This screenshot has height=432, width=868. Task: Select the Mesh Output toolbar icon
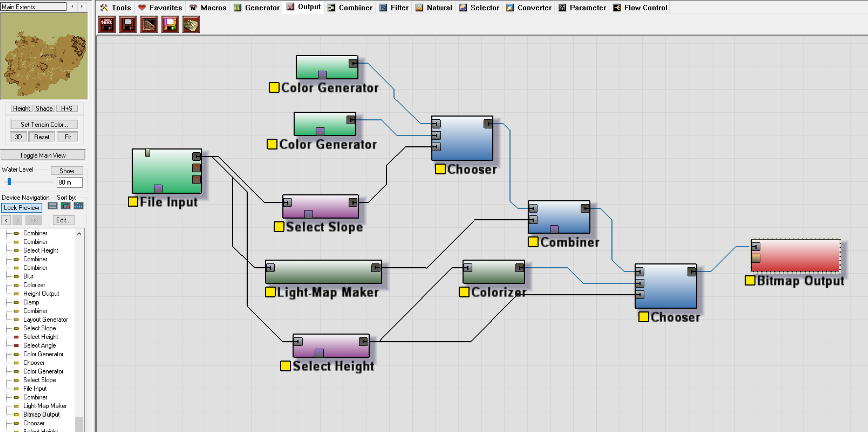(x=149, y=25)
